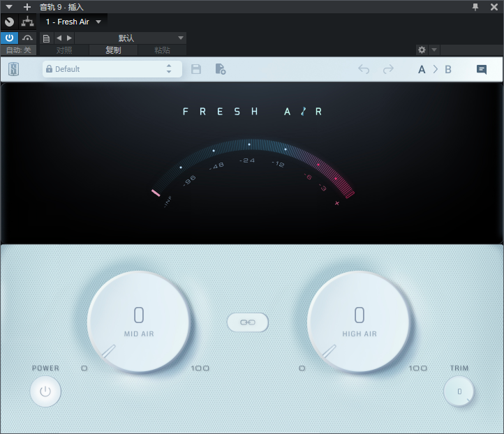The image size is (504, 434).
Task: Open the routing diagram icon
Action: tap(28, 22)
